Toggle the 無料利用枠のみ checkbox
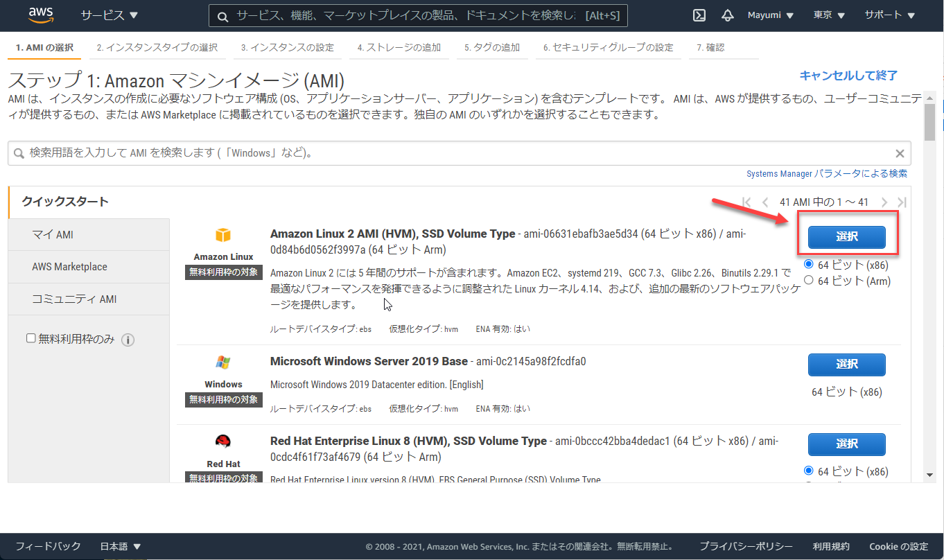944x560 pixels. coord(30,338)
